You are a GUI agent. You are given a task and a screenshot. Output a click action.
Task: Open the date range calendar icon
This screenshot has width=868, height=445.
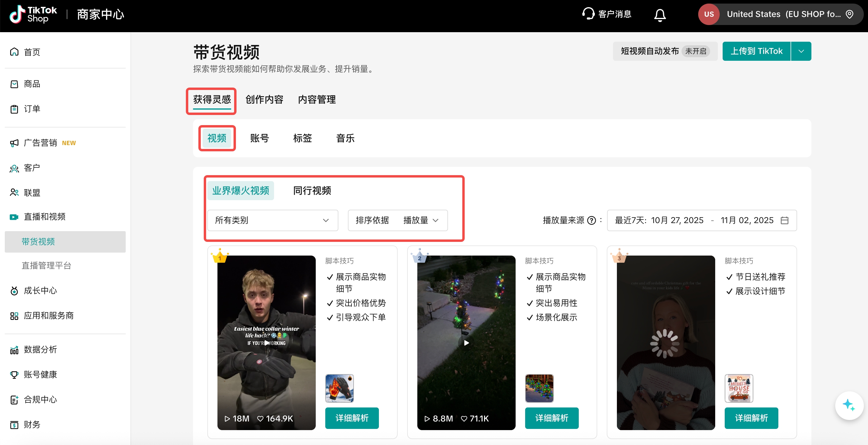(x=784, y=220)
